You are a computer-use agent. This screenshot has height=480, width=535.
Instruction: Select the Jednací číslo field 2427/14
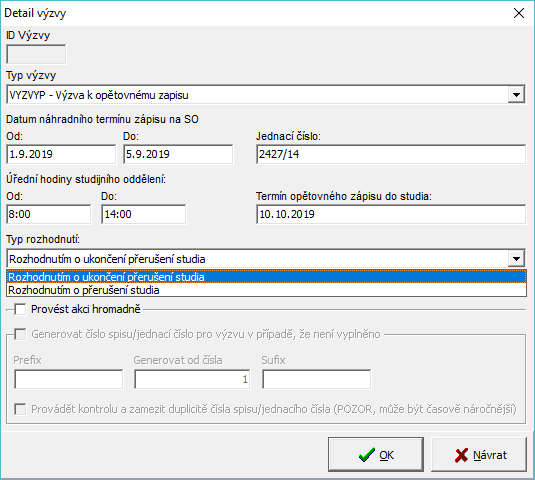click(x=391, y=154)
